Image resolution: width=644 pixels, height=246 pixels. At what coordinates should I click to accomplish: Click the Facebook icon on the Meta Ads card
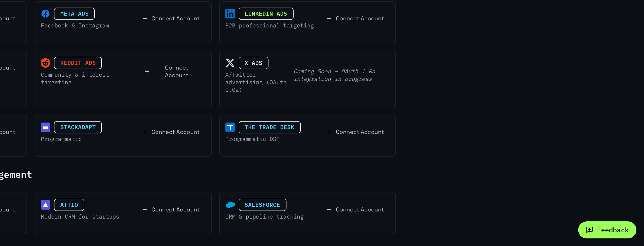click(x=45, y=14)
